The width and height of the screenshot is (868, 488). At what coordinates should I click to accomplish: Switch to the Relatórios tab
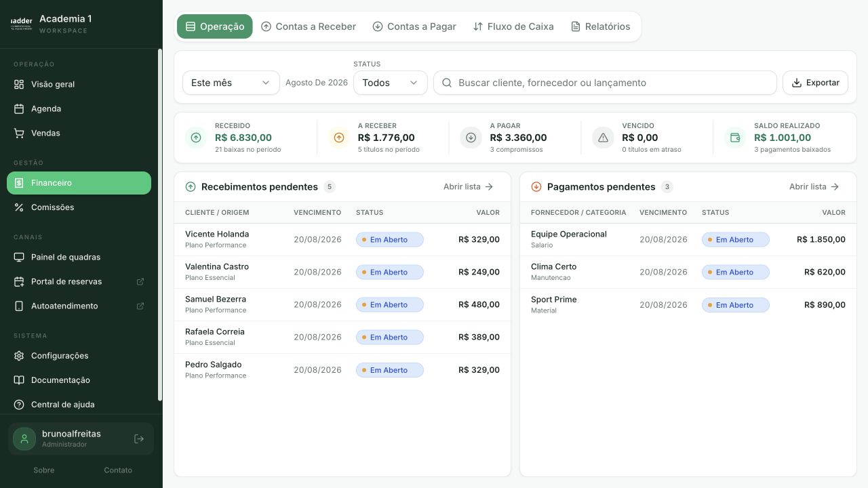(x=601, y=26)
